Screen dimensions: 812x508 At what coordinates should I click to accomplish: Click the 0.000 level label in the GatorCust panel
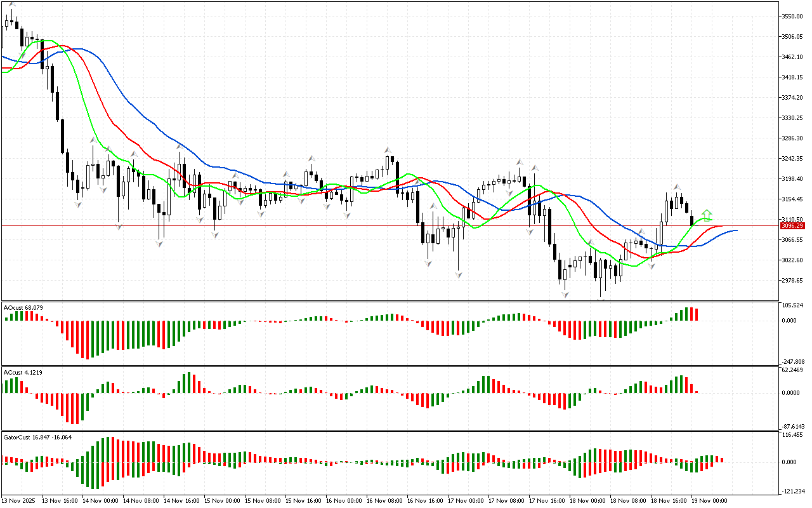(790, 462)
